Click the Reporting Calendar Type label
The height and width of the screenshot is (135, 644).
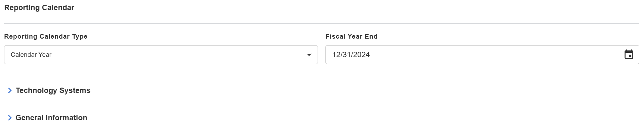[x=46, y=36]
